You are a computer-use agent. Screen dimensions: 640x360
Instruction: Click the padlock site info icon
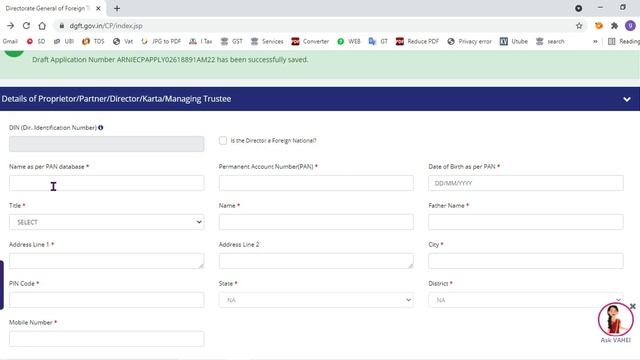[x=62, y=26]
